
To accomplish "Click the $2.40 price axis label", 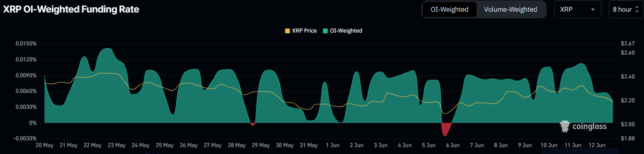I will click(x=628, y=76).
